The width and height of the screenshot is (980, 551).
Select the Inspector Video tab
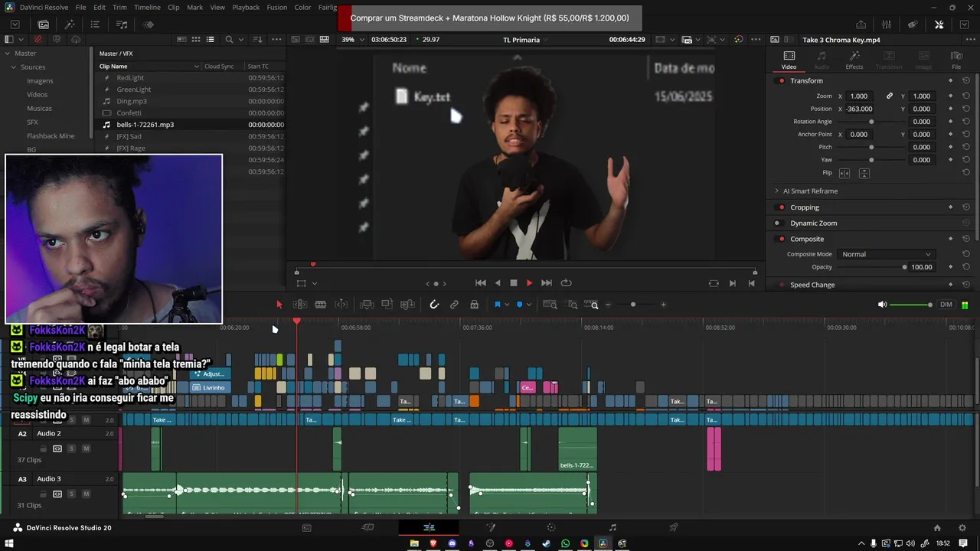789,60
